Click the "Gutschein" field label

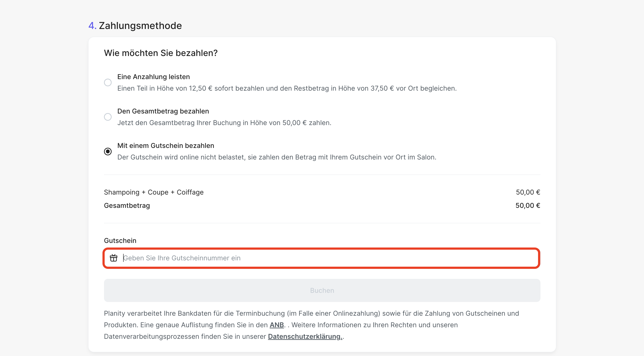point(120,241)
